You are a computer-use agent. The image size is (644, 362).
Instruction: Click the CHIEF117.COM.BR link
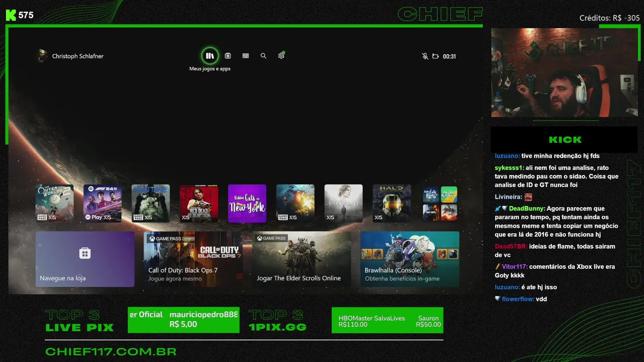(111, 351)
